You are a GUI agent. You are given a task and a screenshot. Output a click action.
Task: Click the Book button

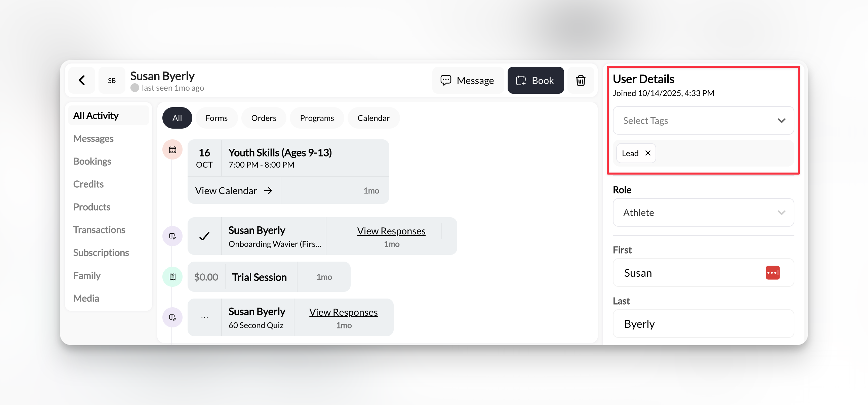[535, 80]
